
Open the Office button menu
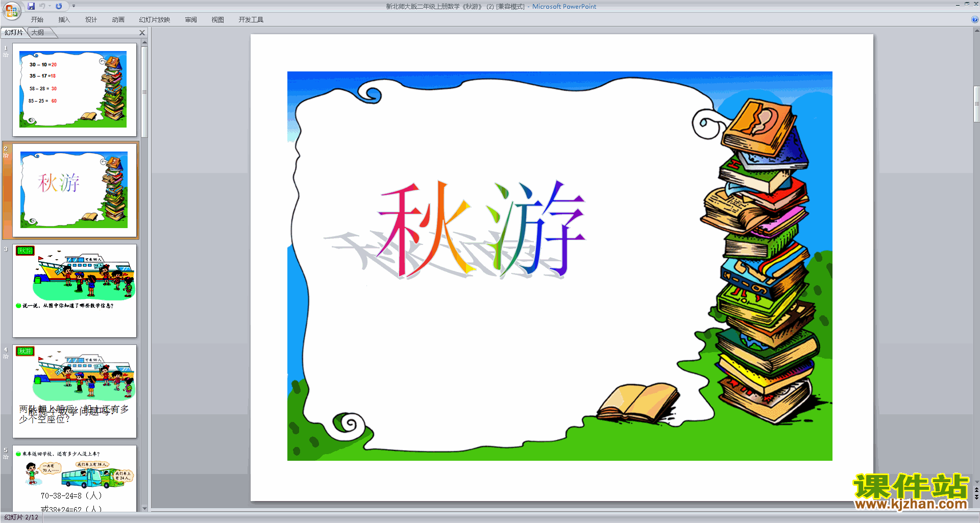(x=11, y=10)
